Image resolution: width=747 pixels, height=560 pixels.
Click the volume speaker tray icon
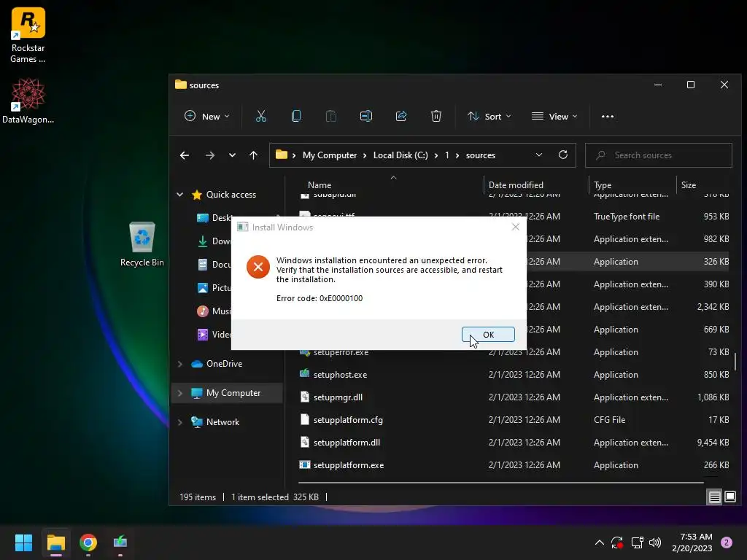click(655, 542)
